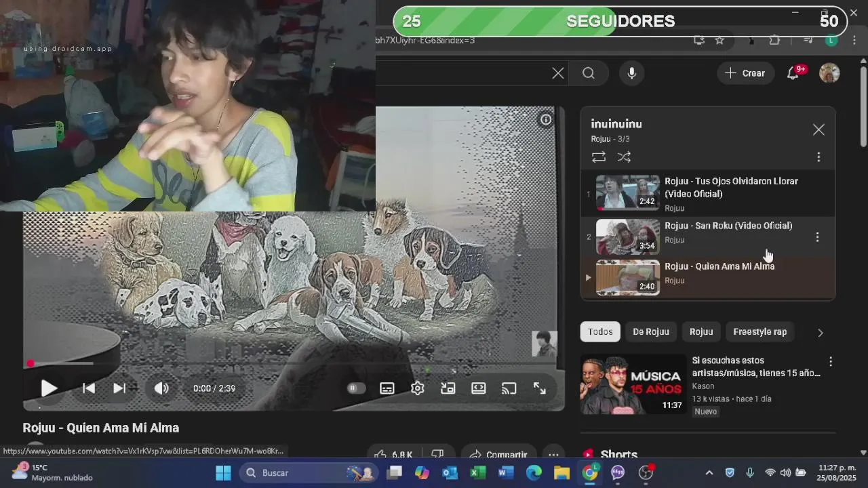868x488 pixels.
Task: Open Chrome media controls icon
Action: [808, 41]
